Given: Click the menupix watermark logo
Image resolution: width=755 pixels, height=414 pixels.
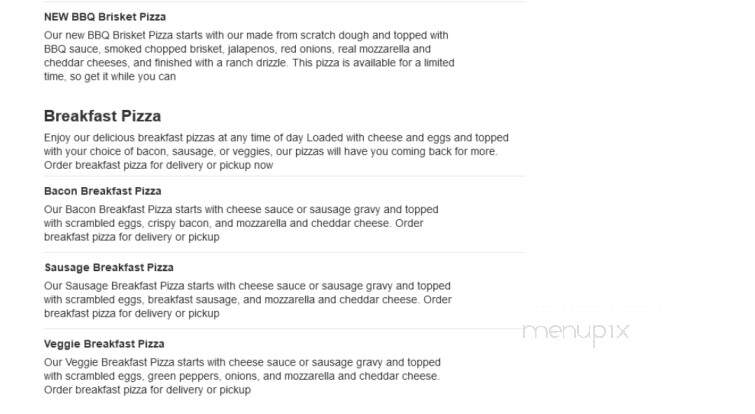Looking at the screenshot, I should [576, 332].
